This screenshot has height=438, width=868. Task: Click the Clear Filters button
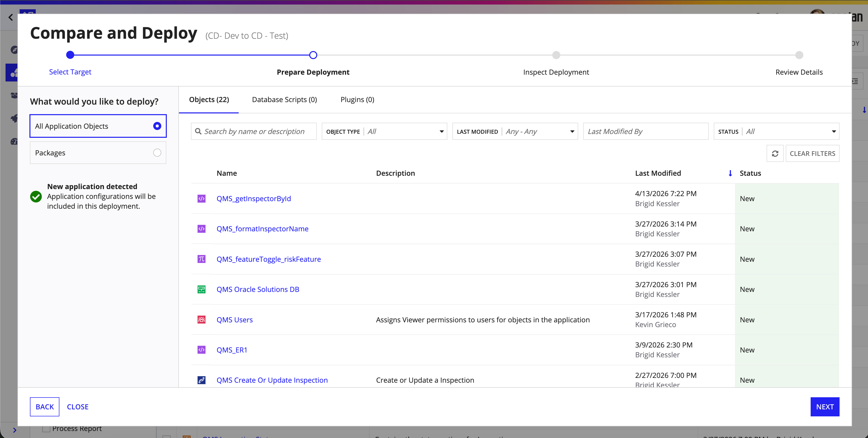pyautogui.click(x=812, y=154)
